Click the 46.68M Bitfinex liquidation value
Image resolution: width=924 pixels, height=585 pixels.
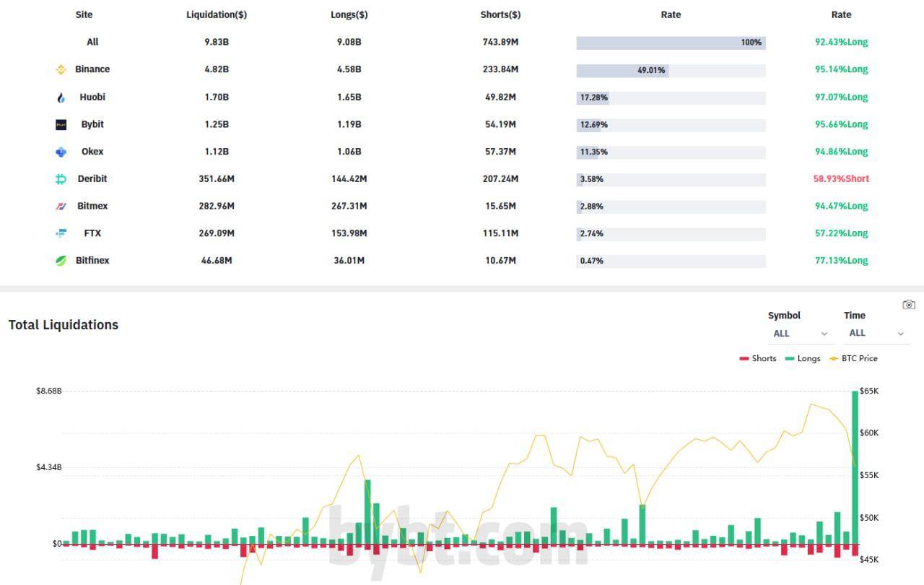tap(217, 260)
